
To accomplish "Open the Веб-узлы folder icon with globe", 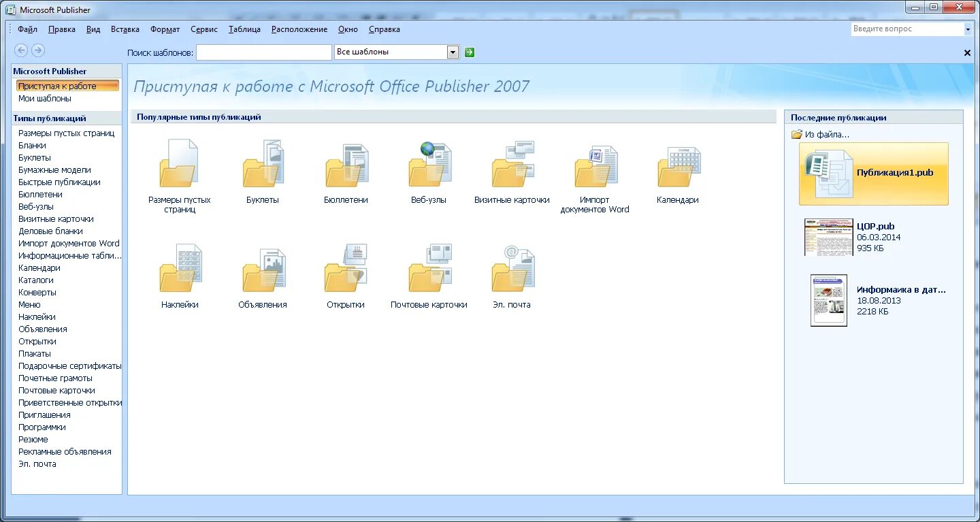I will click(x=429, y=163).
